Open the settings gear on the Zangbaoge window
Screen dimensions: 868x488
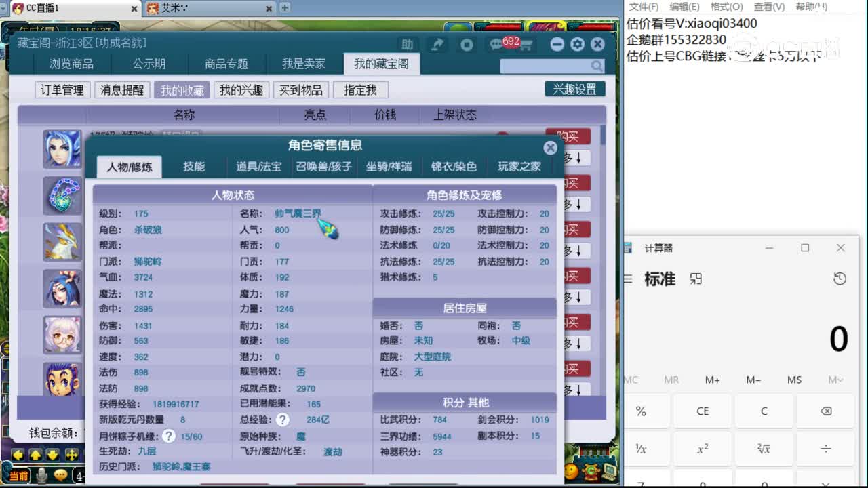coord(577,43)
